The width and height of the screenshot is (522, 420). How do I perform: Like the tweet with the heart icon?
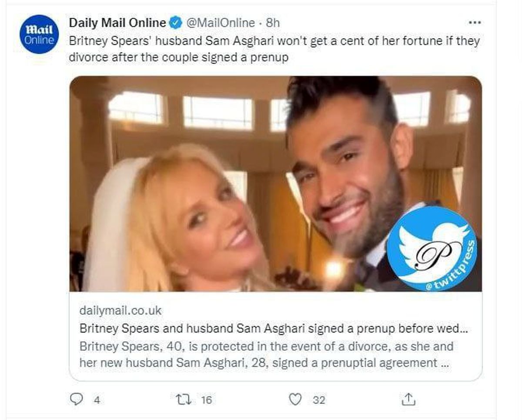[295, 399]
